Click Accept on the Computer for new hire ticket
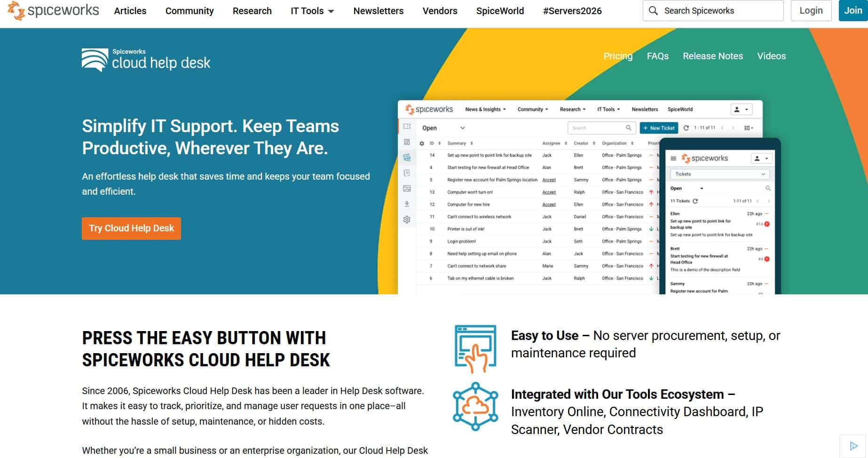This screenshot has height=458, width=868. (x=549, y=205)
